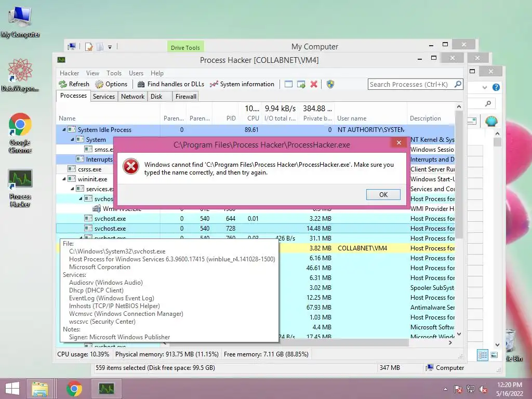
Task: Click the Refresh toolbar icon
Action: click(x=74, y=84)
